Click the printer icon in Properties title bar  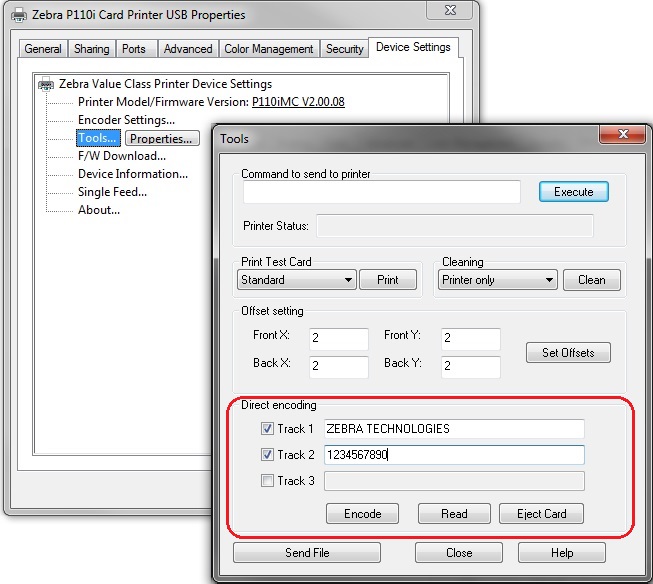19,15
